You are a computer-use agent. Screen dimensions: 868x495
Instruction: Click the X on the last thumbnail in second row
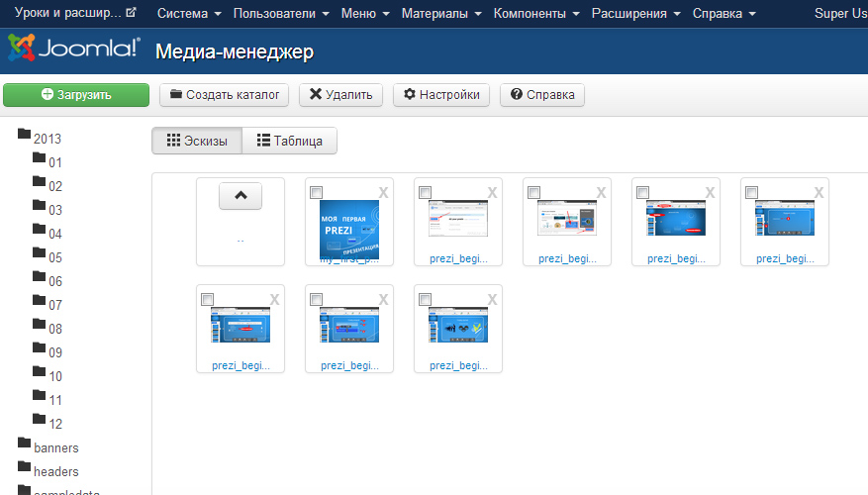(492, 299)
